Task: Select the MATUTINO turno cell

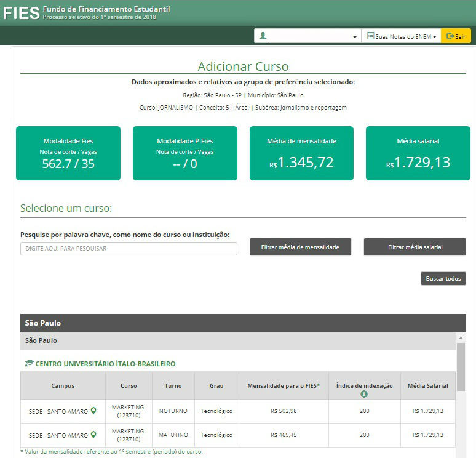Action: click(173, 435)
